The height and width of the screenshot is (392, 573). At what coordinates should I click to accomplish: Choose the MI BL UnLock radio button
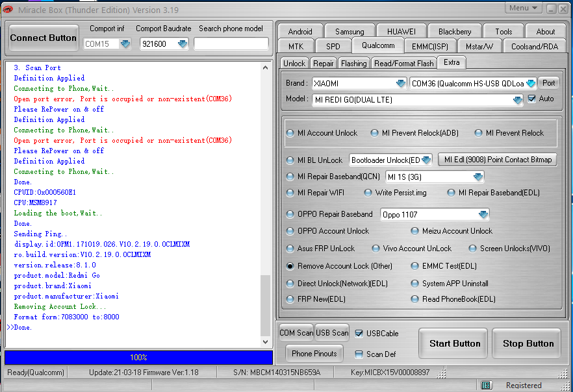290,160
